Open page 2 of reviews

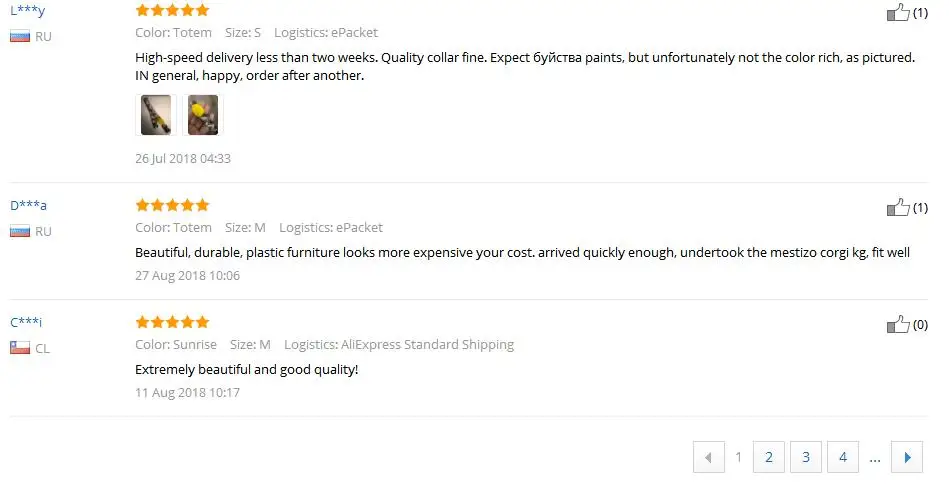pyautogui.click(x=768, y=457)
